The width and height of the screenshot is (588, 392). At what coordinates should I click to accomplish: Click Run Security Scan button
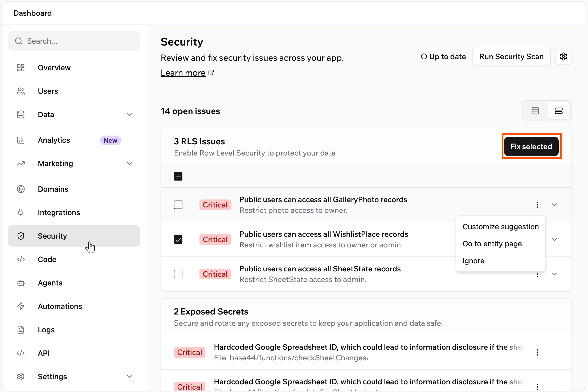click(511, 56)
